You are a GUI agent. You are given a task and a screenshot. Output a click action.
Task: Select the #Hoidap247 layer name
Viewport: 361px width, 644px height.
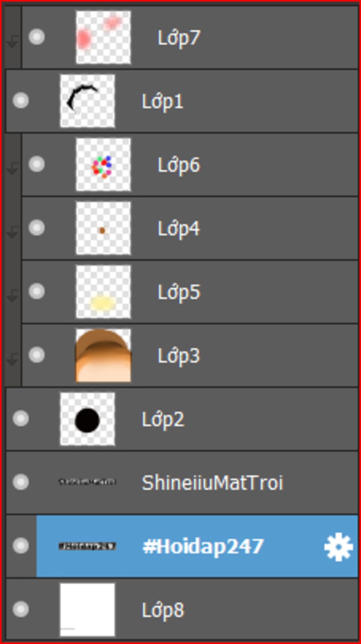203,547
